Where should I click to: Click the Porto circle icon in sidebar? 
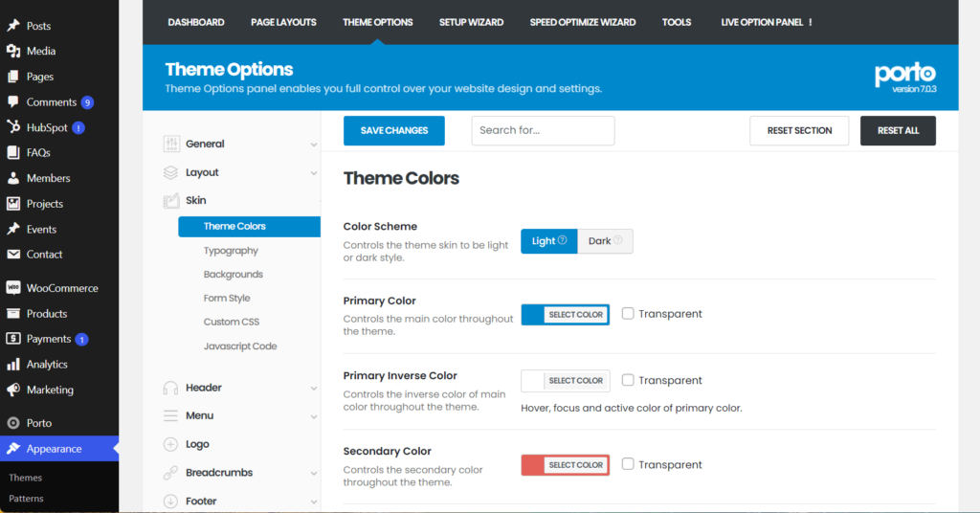(13, 423)
